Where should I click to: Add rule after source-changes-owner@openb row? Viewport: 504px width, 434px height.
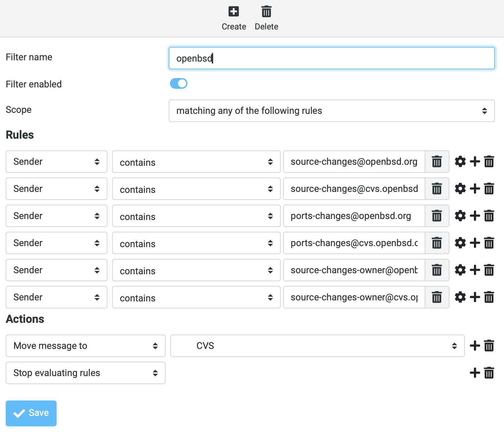[x=475, y=270]
